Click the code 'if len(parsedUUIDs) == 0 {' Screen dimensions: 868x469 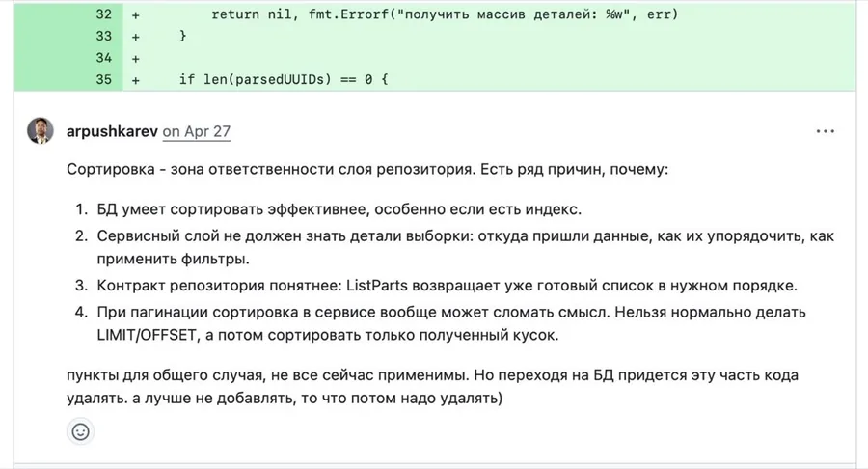284,79
